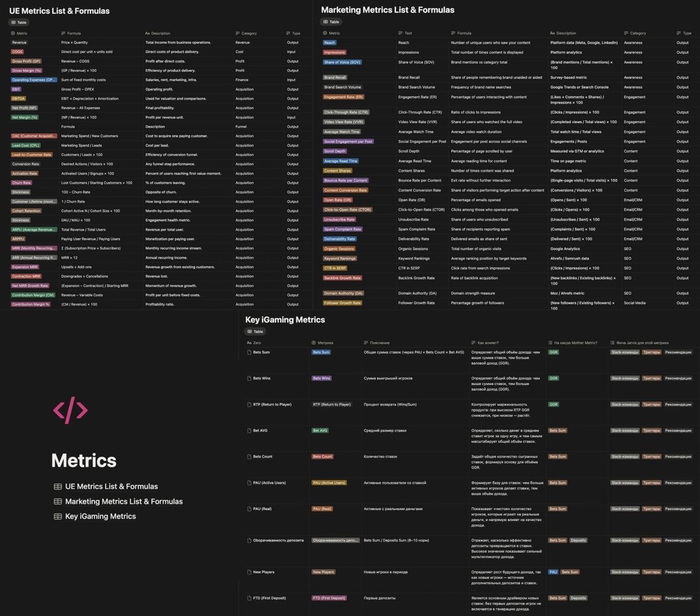Image resolution: width=700 pixels, height=616 pixels.
Task: Click the page icon of Bets Sum row
Action: (x=249, y=353)
